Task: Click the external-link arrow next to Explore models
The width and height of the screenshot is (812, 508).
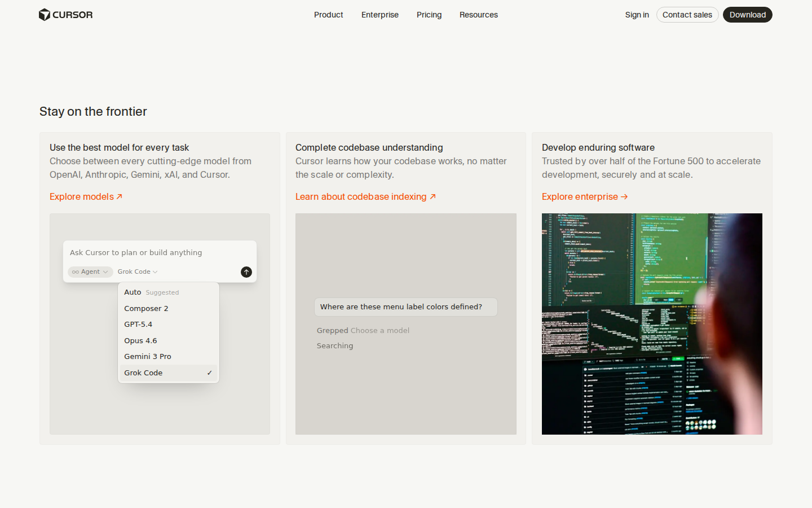Action: click(119, 196)
